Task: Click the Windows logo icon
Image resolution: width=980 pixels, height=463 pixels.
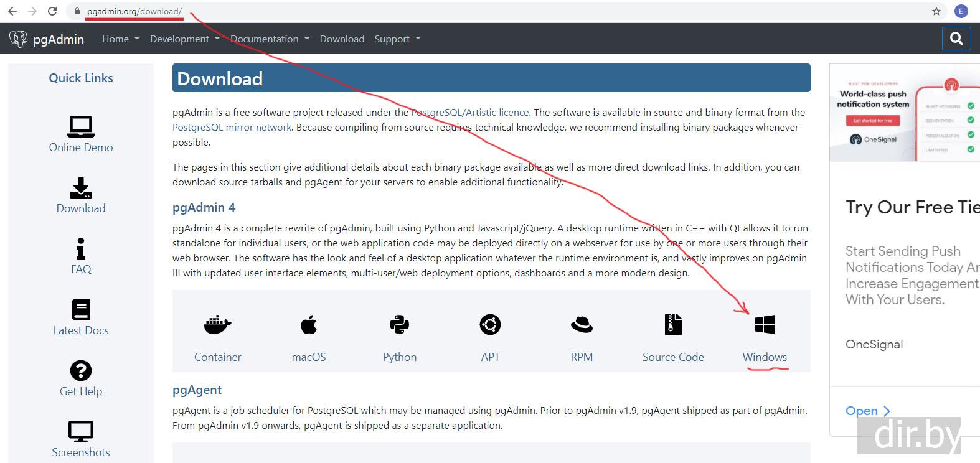Action: point(765,324)
